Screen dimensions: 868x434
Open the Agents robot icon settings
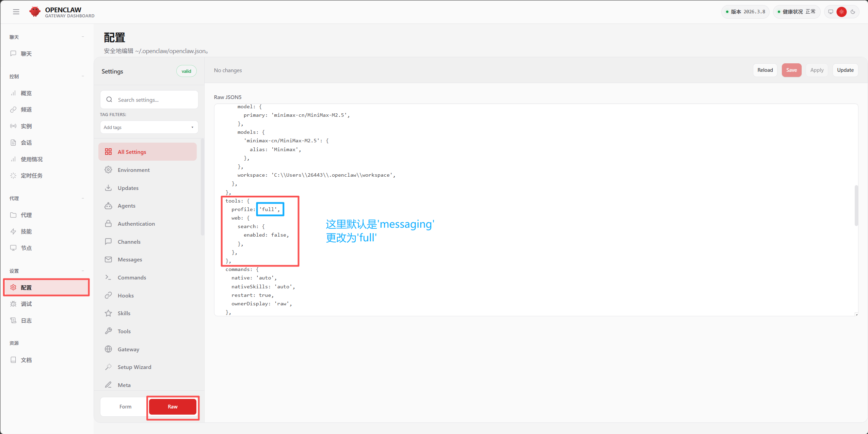(x=126, y=206)
